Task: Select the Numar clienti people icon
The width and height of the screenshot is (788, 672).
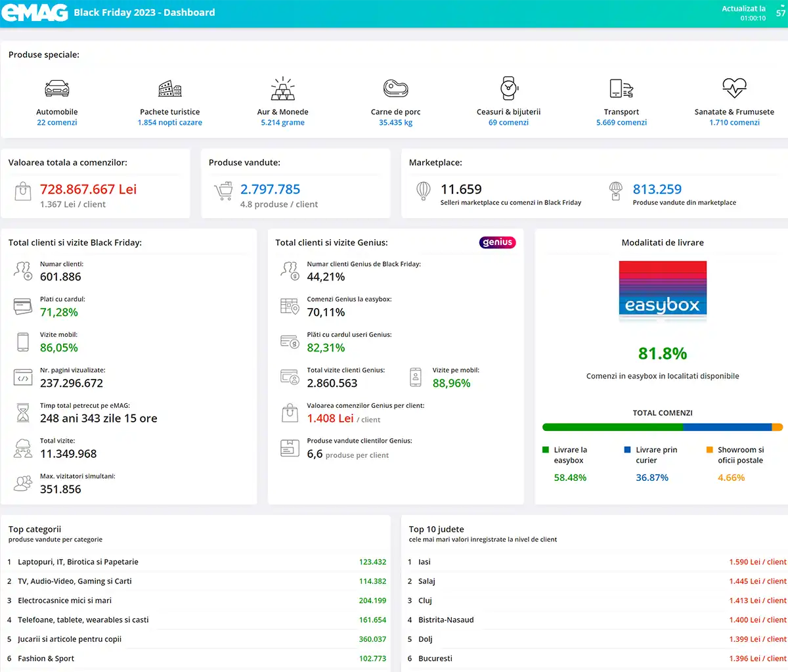Action: click(23, 271)
